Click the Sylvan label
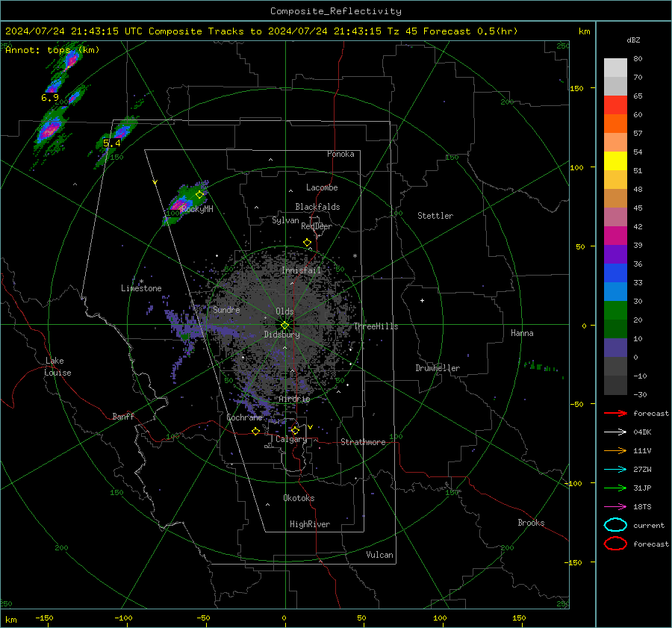Viewport: 672px width, 628px height. point(285,220)
